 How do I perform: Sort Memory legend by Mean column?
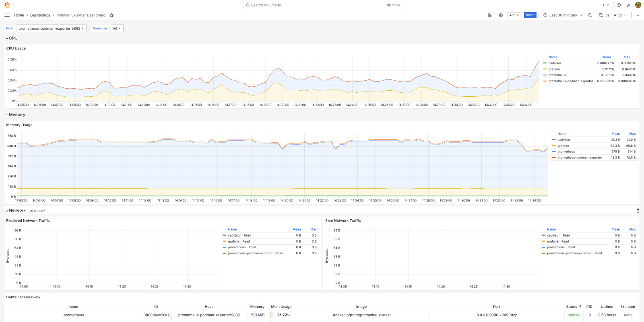(615, 134)
